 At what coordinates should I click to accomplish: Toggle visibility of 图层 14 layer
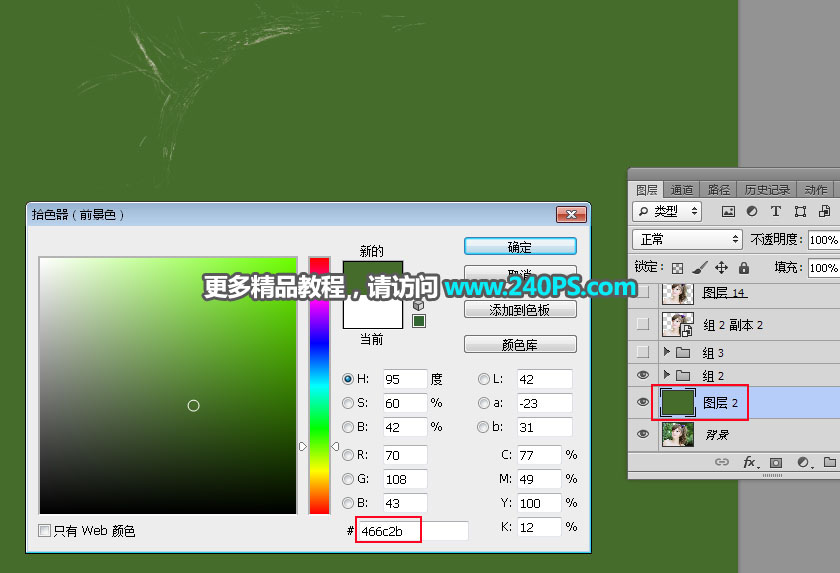click(x=643, y=292)
